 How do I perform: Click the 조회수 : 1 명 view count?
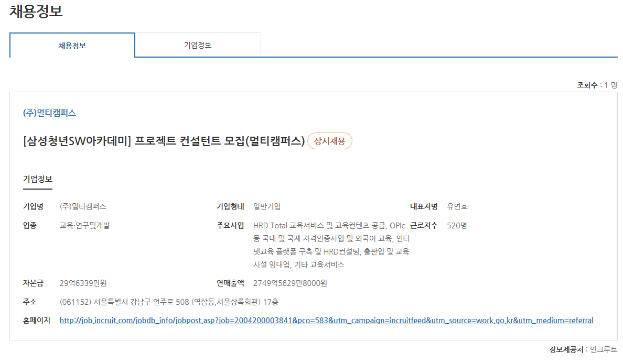tap(597, 85)
